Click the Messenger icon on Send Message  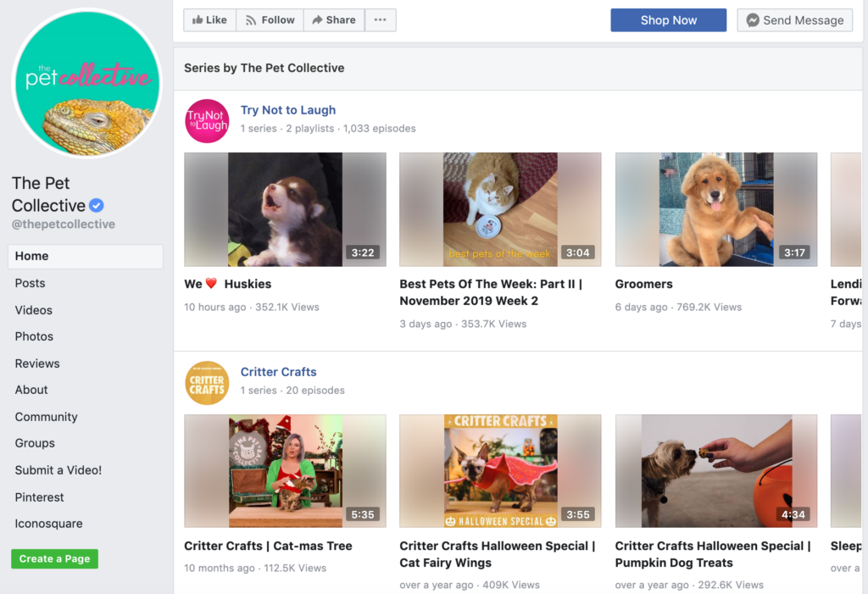pos(751,19)
